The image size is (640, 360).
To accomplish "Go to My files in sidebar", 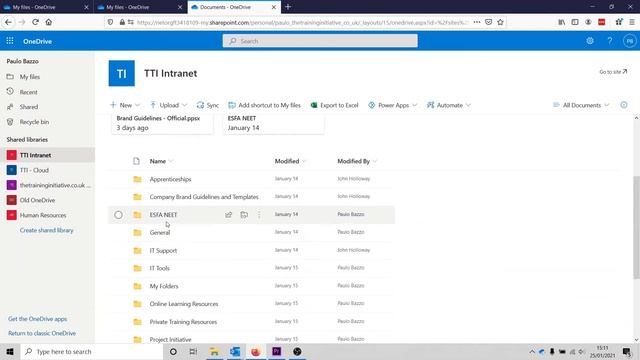I will (30, 77).
